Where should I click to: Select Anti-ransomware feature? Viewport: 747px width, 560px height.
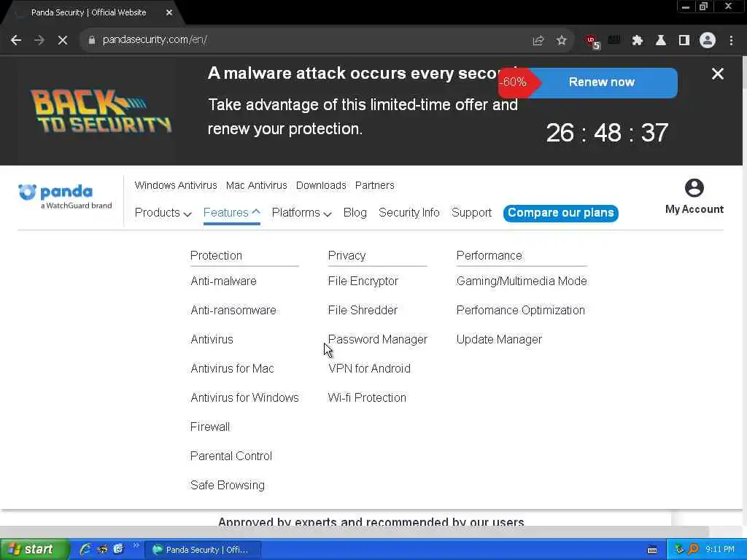(233, 311)
